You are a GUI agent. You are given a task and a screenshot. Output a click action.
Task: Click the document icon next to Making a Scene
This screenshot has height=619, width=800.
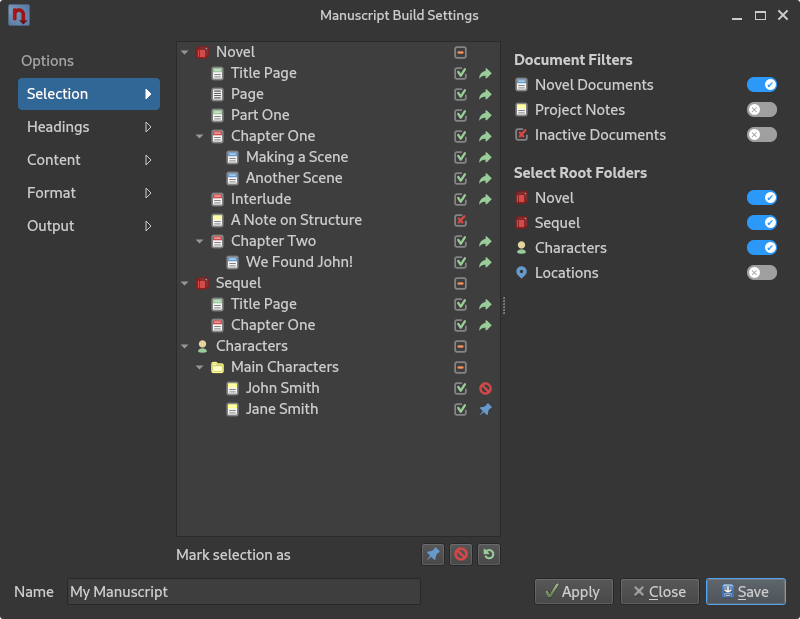232,158
